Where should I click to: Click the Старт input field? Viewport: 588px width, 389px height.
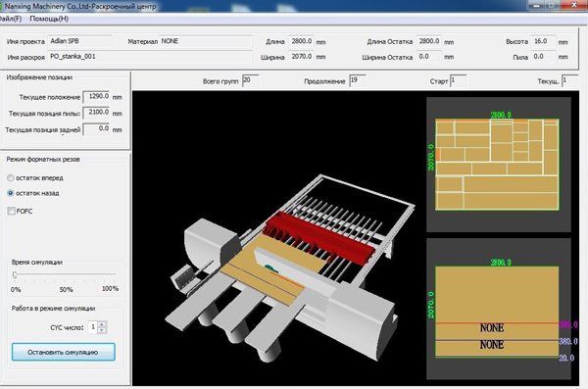459,80
